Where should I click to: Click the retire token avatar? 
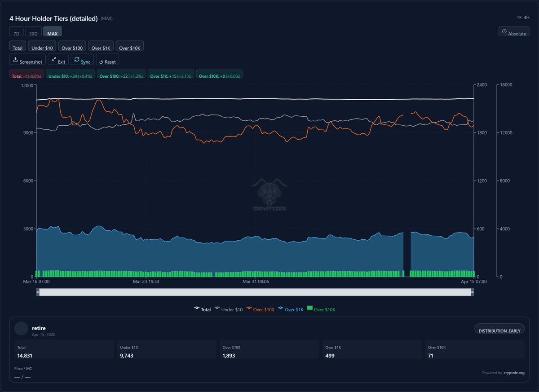click(21, 328)
